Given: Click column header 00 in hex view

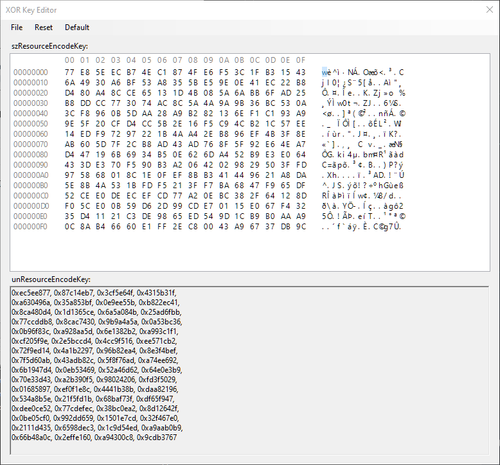Looking at the screenshot, I should [x=69, y=60].
